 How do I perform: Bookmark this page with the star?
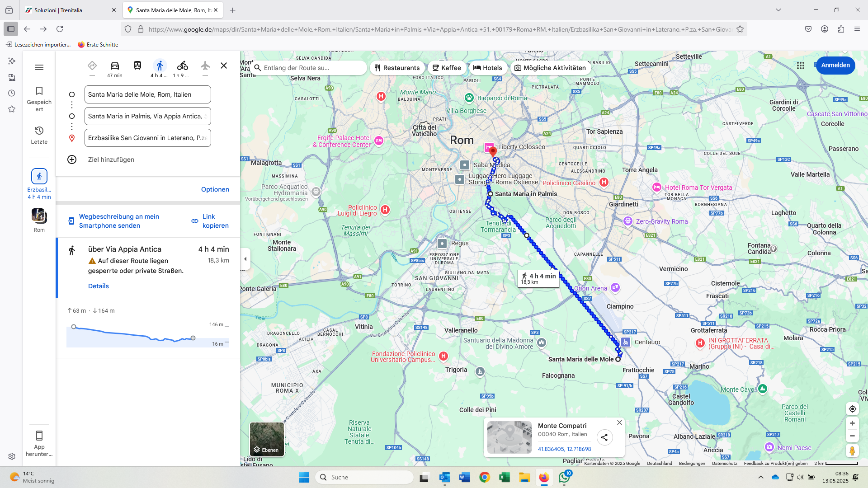740,29
